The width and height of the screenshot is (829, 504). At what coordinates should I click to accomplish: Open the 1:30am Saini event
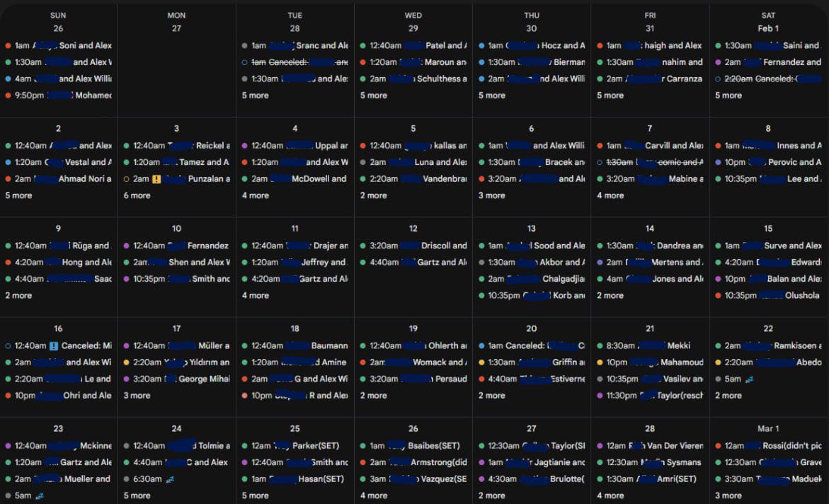tap(769, 45)
